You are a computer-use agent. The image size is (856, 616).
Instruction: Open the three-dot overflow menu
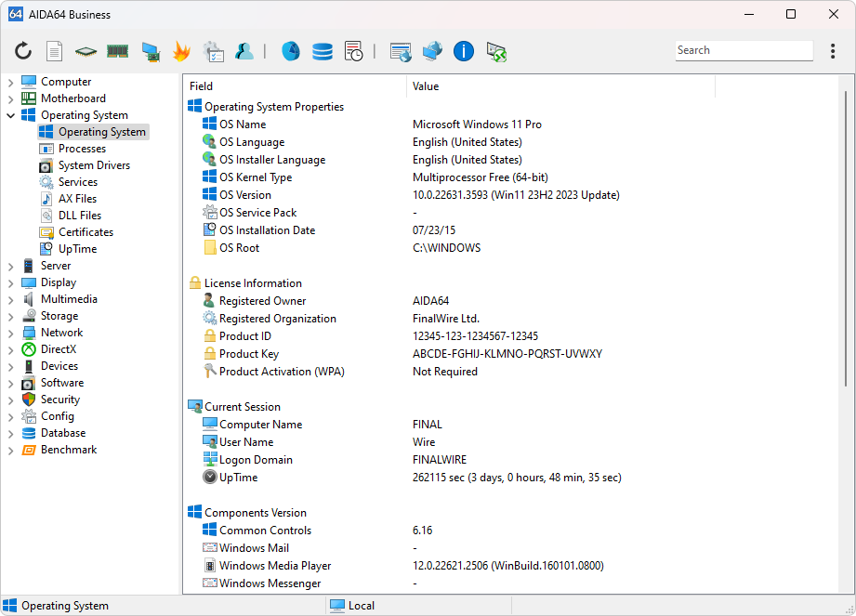point(833,51)
